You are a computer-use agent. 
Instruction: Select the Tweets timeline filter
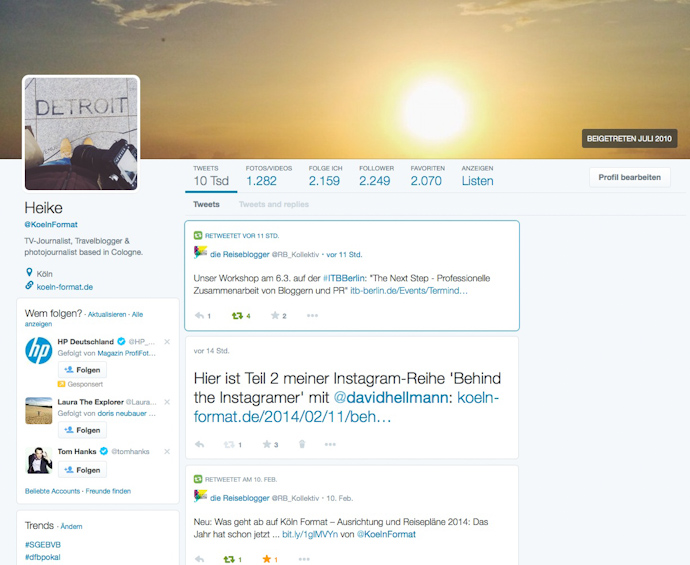click(206, 204)
